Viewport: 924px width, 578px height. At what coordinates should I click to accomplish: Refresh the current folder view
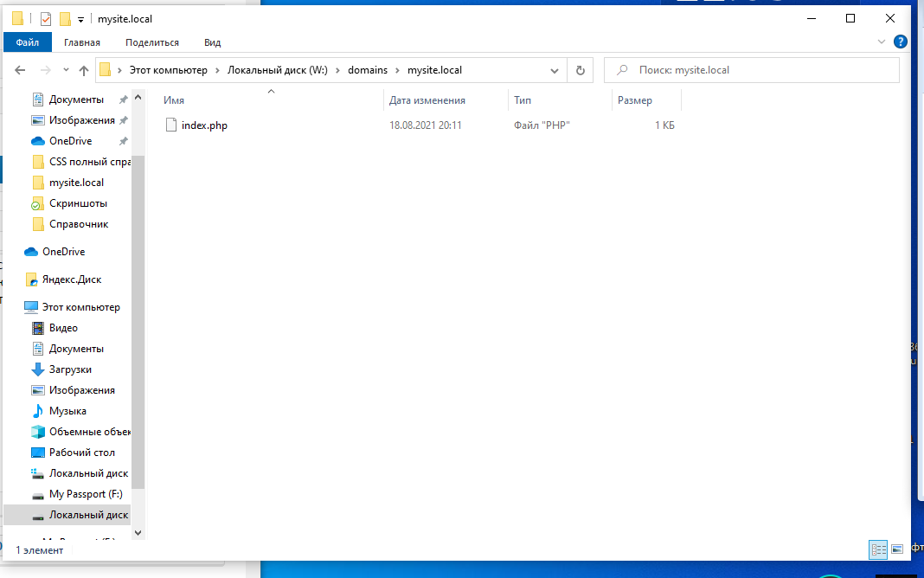click(x=580, y=70)
